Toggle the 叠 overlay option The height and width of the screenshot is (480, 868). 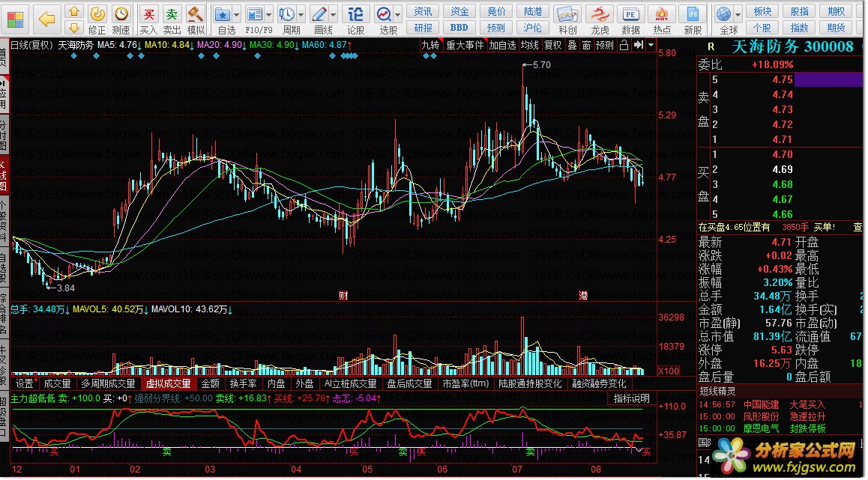tap(572, 46)
